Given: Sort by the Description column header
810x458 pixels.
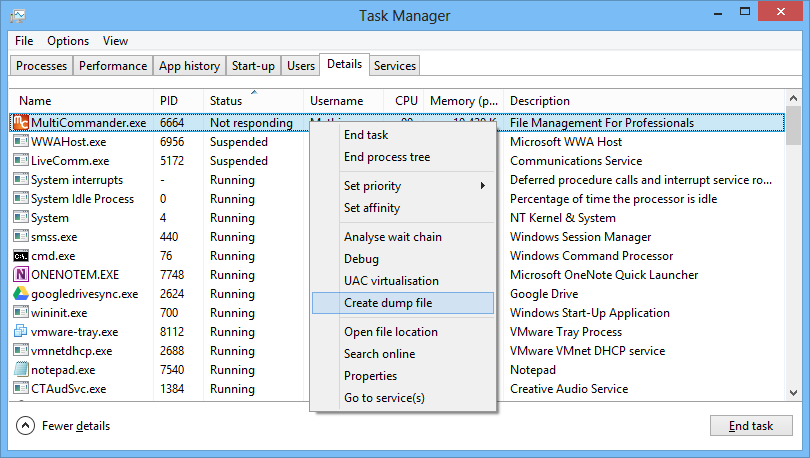Looking at the screenshot, I should (644, 101).
